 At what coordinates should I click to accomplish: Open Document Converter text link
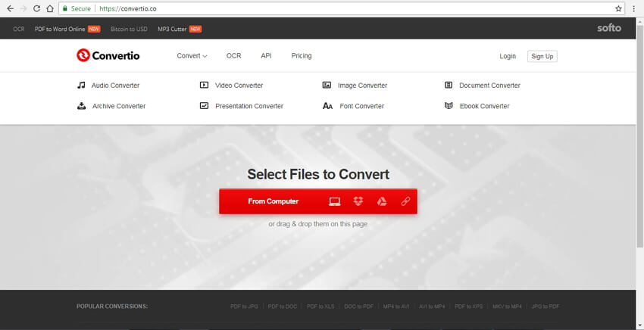click(x=489, y=86)
